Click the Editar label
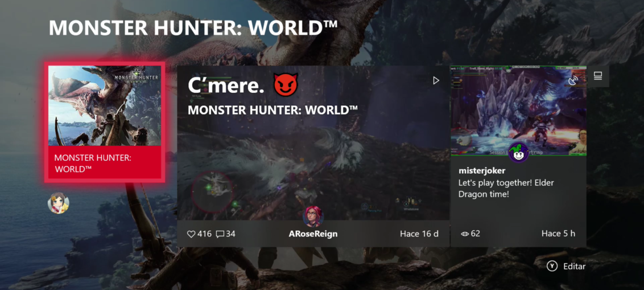Screen dimensions: 644x290 (574, 266)
